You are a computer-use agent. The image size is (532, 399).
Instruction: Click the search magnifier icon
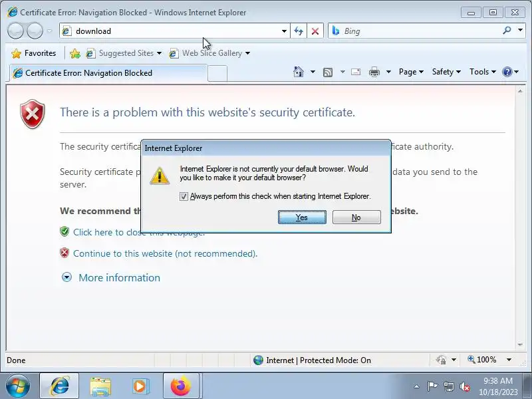(507, 31)
